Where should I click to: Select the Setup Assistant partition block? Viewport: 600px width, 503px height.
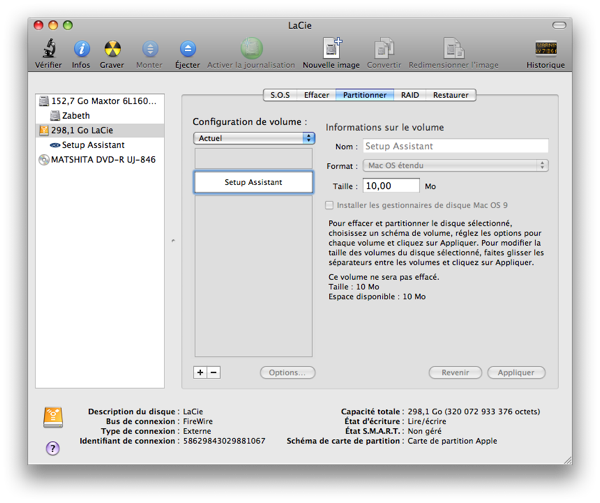(x=253, y=182)
